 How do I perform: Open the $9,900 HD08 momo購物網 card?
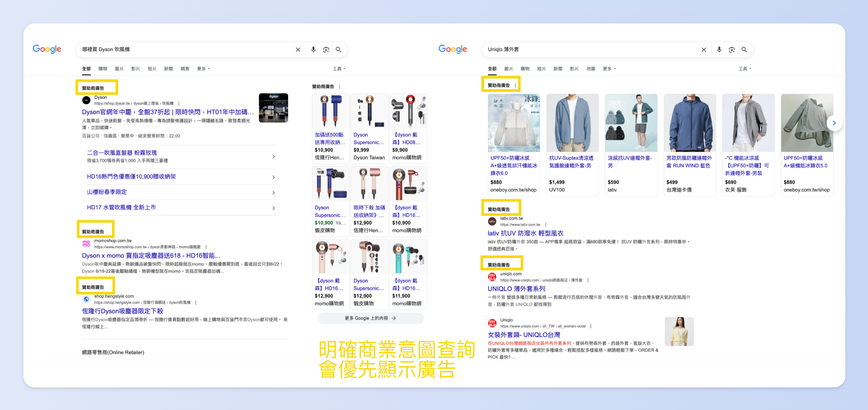tap(408, 129)
